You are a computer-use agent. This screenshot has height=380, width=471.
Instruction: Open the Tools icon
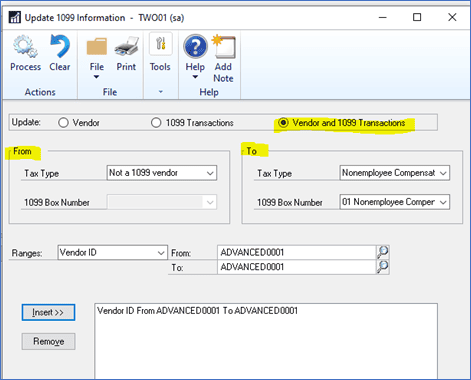click(161, 44)
